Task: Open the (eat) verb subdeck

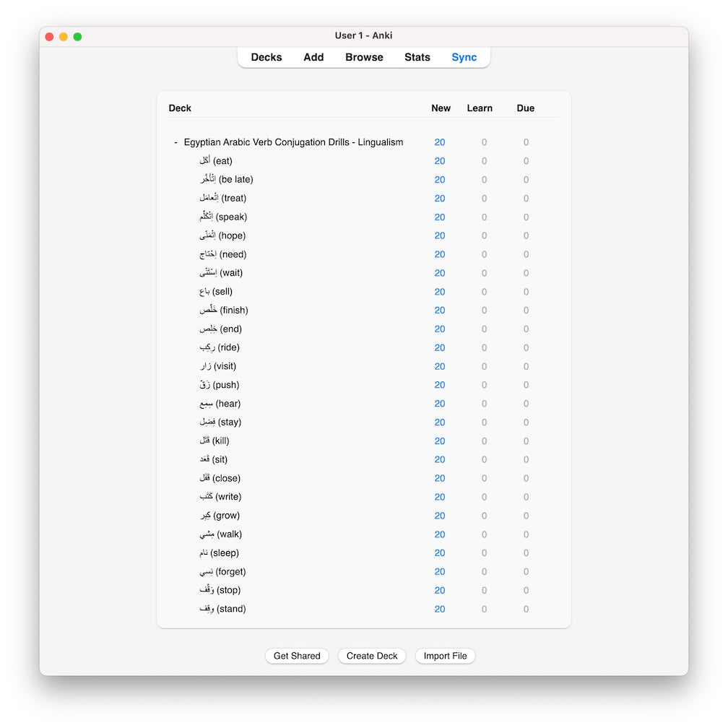Action: (x=216, y=161)
